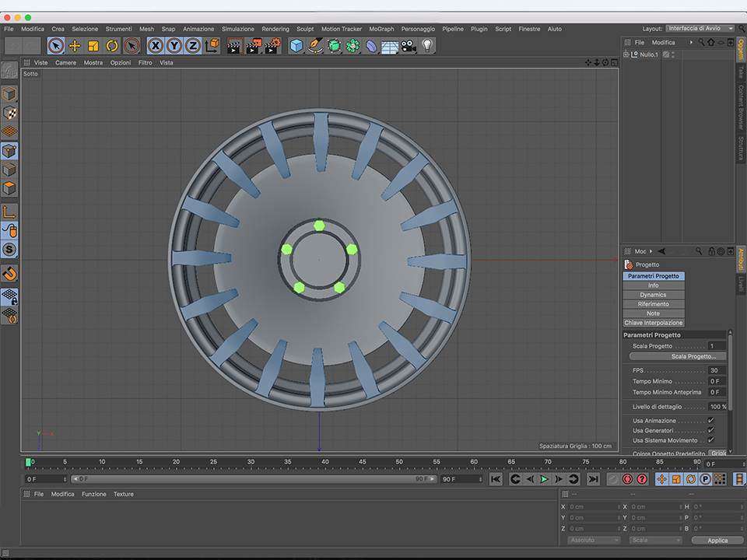Click the Render View clapperboard icon
The width and height of the screenshot is (747, 560).
coord(234,46)
